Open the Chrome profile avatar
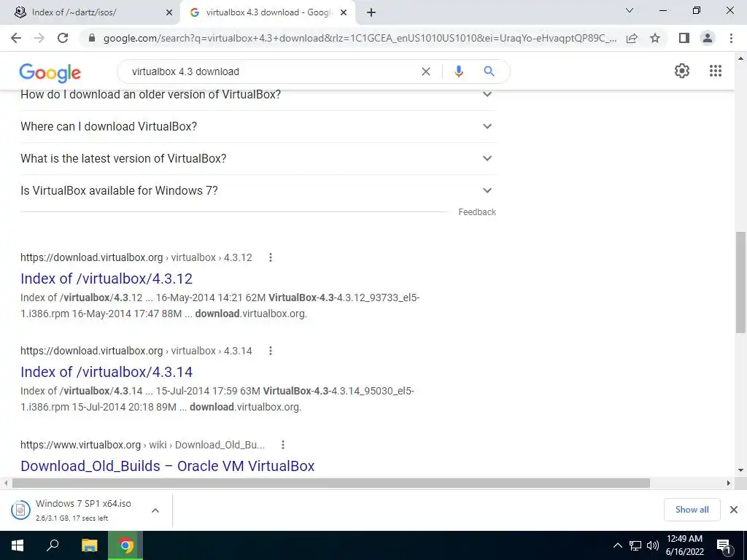Viewport: 747px width, 560px height. point(708,38)
